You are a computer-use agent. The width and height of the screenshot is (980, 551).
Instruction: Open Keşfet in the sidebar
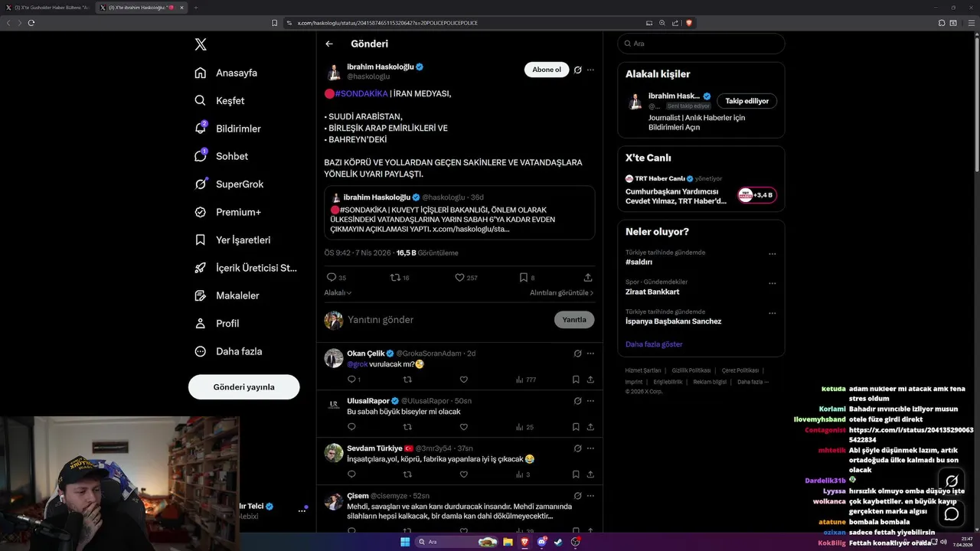click(x=220, y=100)
